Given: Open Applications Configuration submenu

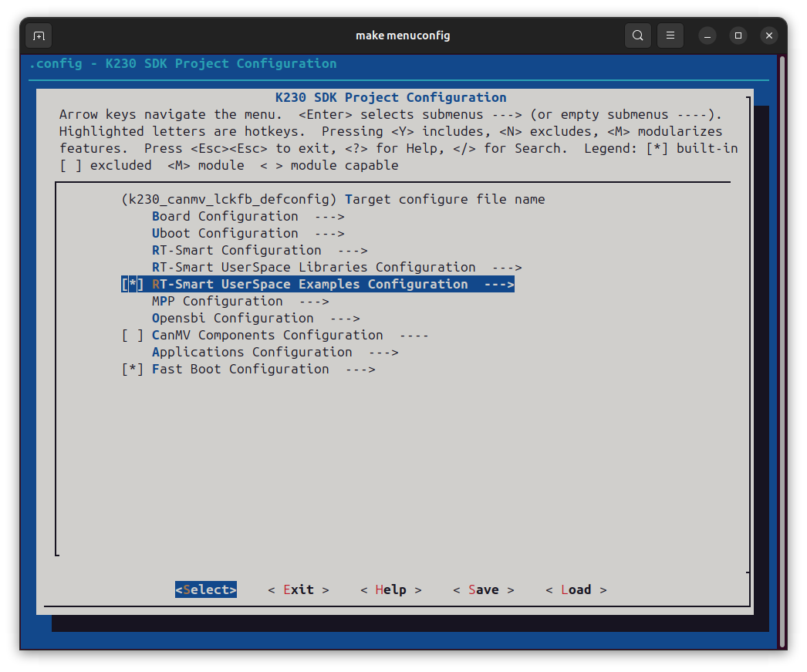Looking at the screenshot, I should [275, 353].
